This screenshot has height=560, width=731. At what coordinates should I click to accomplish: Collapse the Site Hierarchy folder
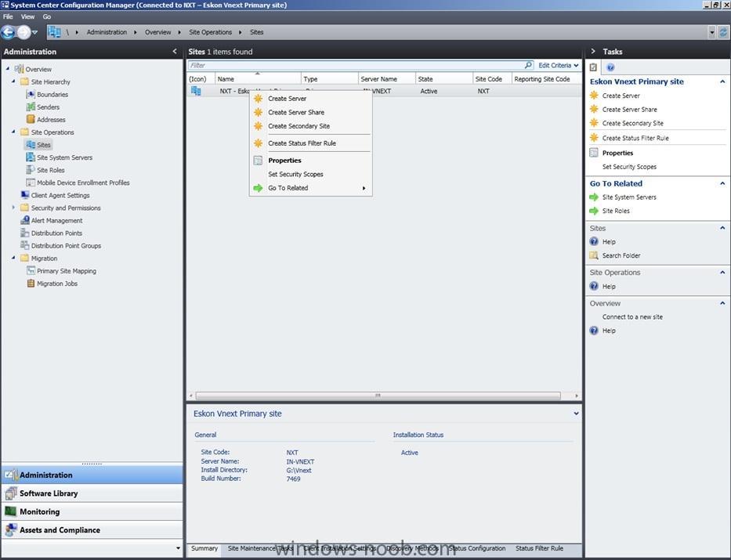13,81
